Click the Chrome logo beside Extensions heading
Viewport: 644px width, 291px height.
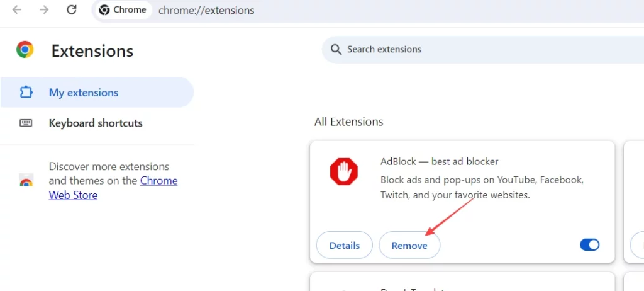(x=25, y=50)
